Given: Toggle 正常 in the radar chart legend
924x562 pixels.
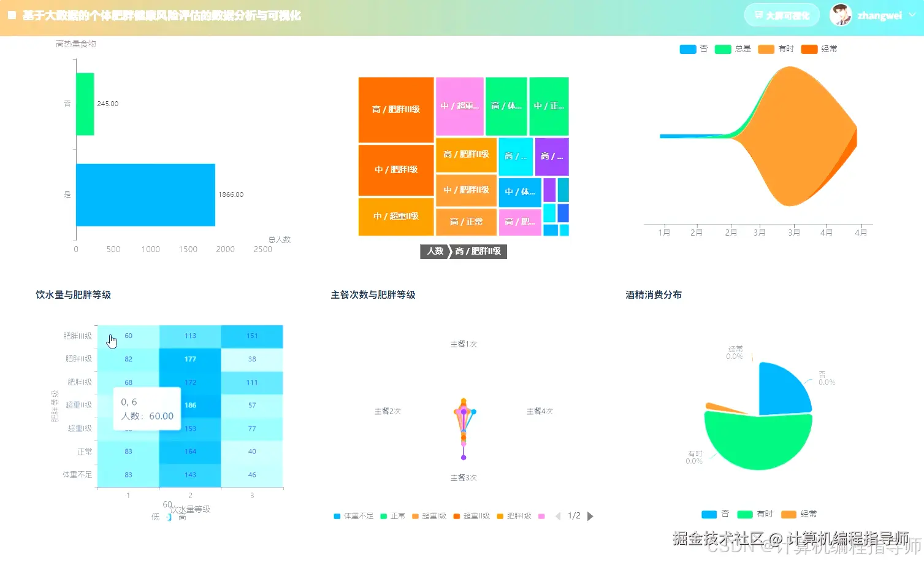Looking at the screenshot, I should click(x=393, y=517).
